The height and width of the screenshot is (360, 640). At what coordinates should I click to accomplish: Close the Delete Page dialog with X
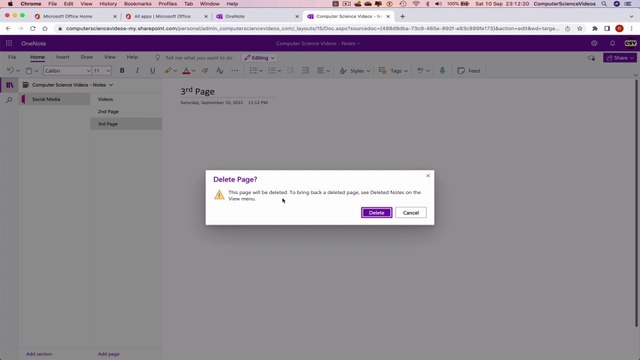[x=428, y=176]
